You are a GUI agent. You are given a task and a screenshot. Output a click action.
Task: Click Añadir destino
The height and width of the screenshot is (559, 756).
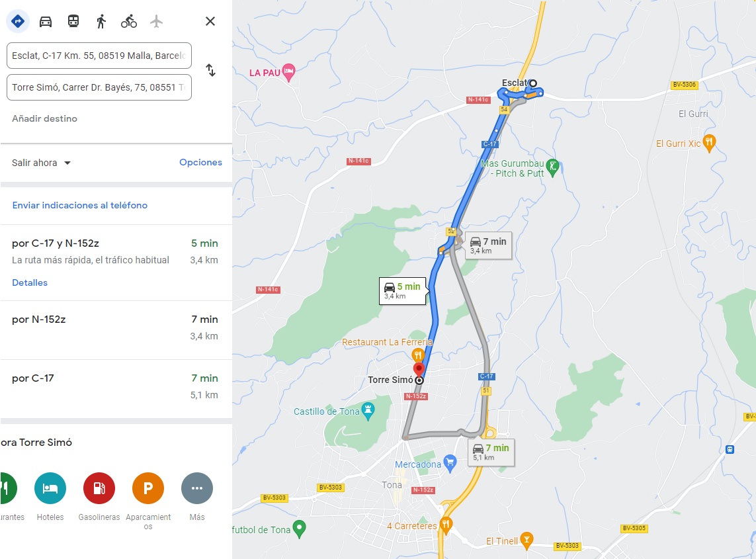click(44, 118)
